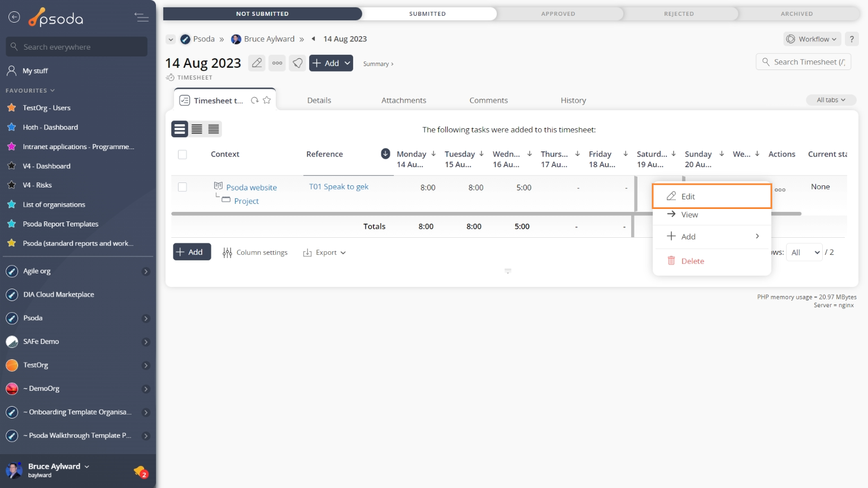Open the rows All combo box
Screen dimensions: 868x488
coord(805,252)
